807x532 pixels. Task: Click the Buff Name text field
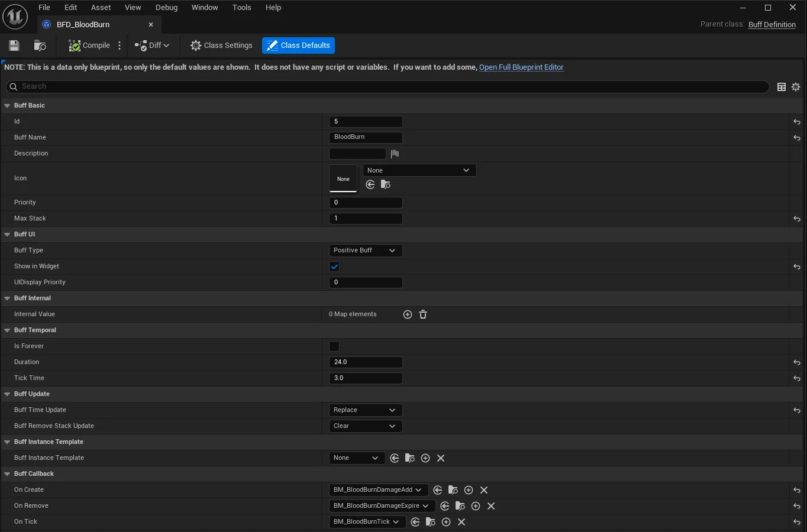click(x=366, y=137)
